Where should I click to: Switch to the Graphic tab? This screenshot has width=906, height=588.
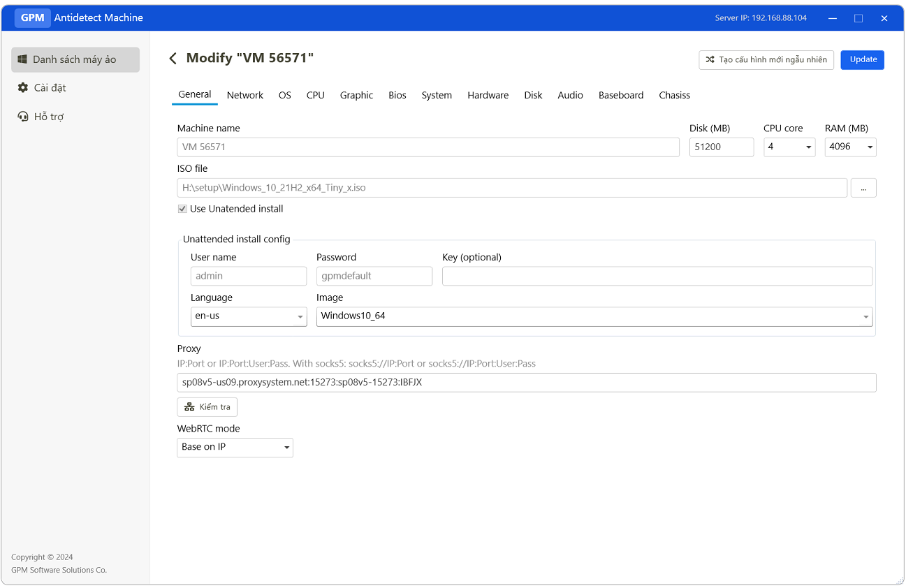click(x=356, y=95)
